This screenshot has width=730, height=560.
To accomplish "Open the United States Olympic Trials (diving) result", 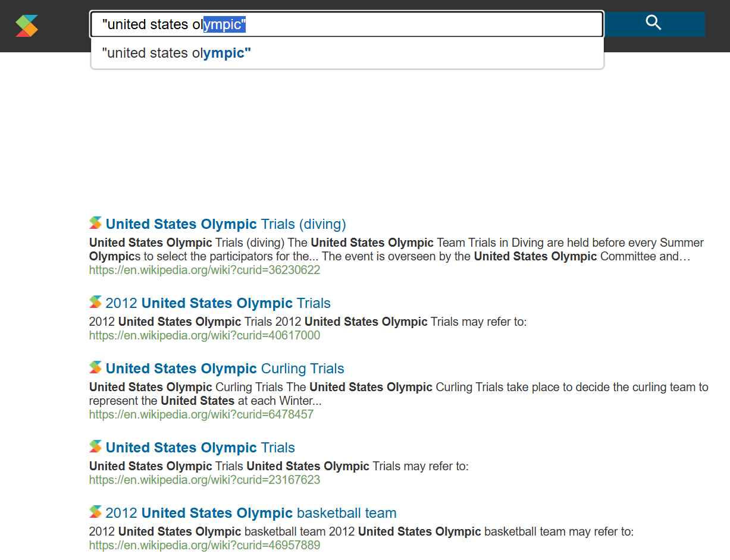I will click(x=225, y=224).
